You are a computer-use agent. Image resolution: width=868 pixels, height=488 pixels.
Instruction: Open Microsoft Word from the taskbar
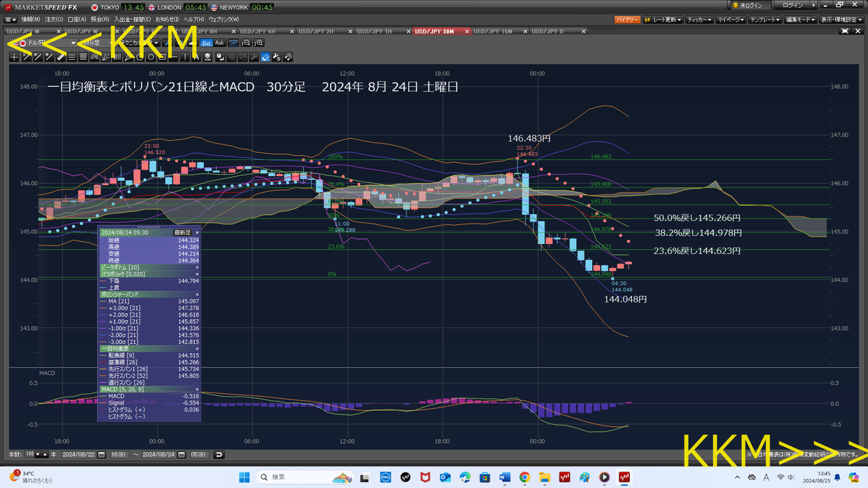(x=506, y=477)
